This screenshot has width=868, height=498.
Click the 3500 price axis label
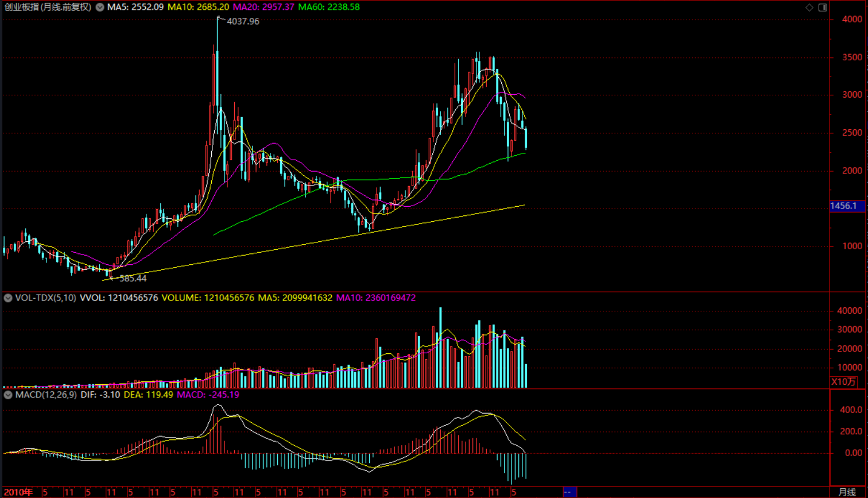852,58
